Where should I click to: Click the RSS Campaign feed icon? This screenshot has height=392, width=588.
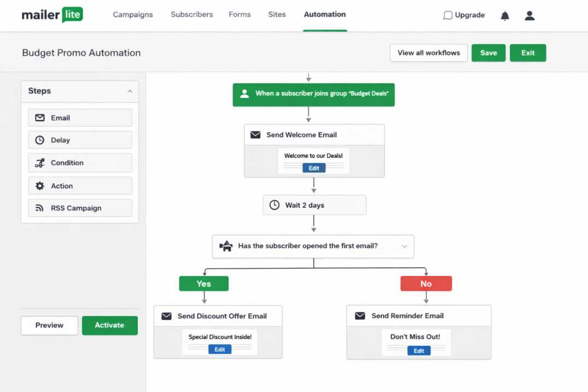(x=40, y=208)
